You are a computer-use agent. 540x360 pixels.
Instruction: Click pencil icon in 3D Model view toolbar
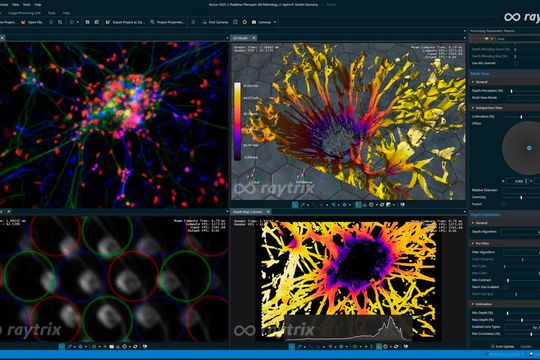tap(303, 205)
